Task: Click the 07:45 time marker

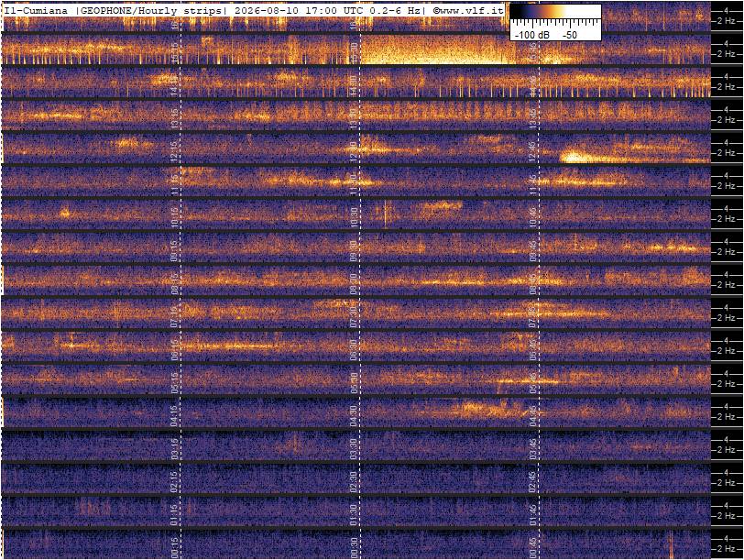Action: [533, 316]
